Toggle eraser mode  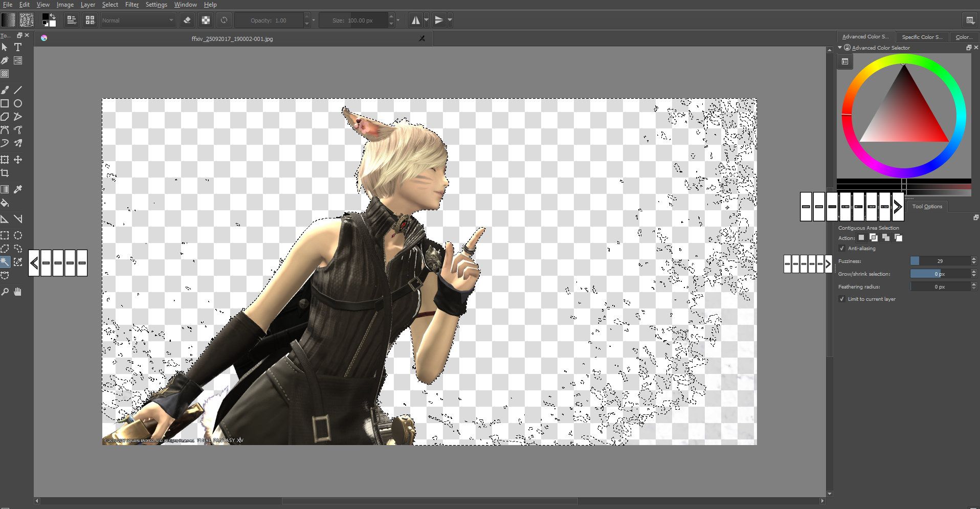187,20
